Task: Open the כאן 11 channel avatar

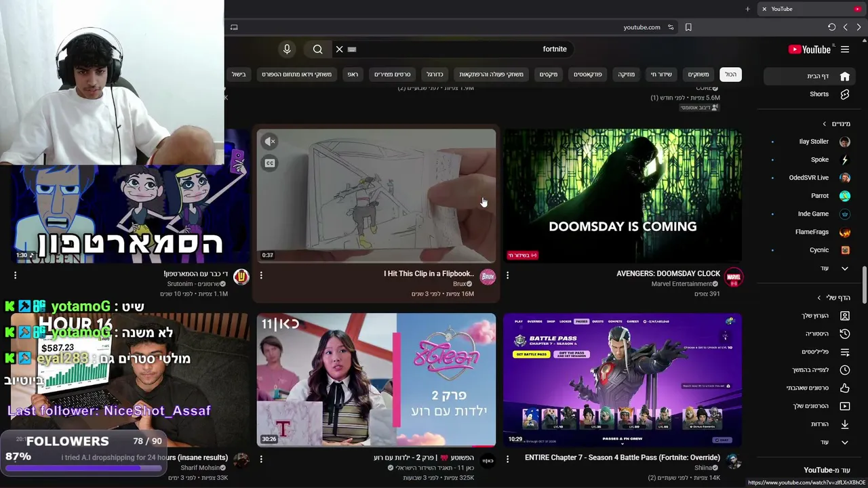Action: [488, 461]
